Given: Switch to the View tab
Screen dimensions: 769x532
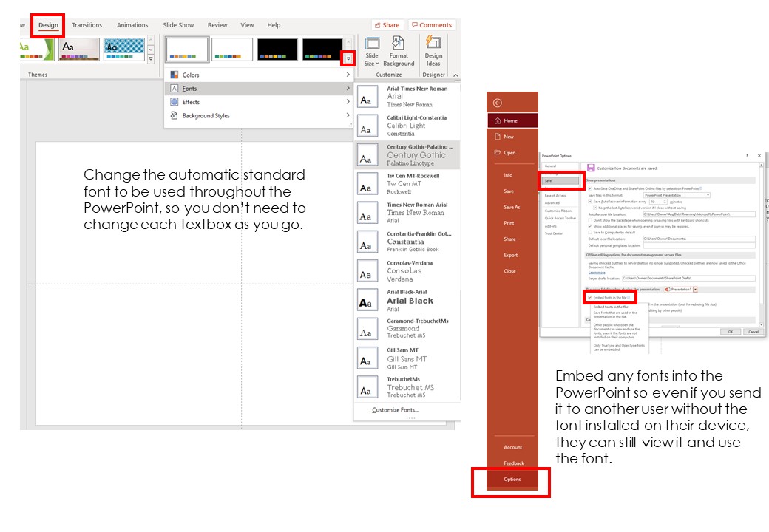Looking at the screenshot, I should point(247,25).
